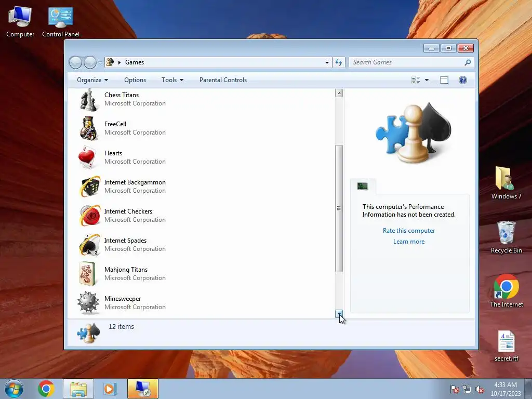Minimize the Games window
Viewport: 532px width, 399px height.
(431, 48)
